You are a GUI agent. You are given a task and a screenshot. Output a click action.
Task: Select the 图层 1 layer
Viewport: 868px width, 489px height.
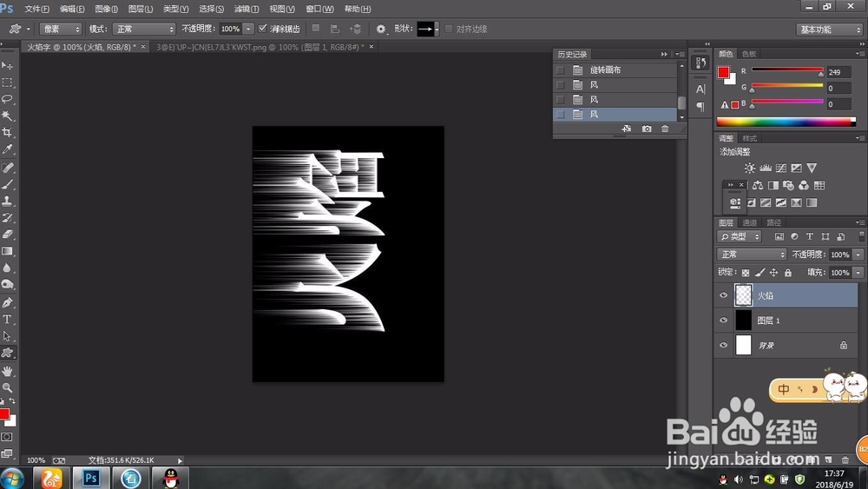pyautogui.click(x=786, y=320)
